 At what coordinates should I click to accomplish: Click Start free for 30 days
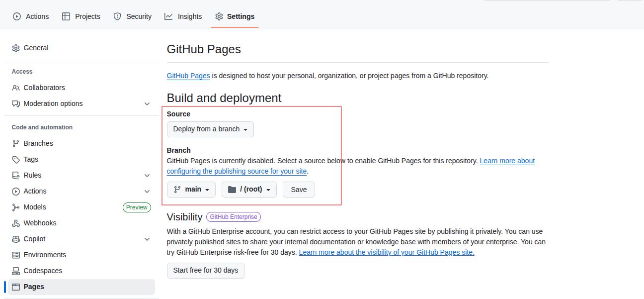(x=206, y=271)
